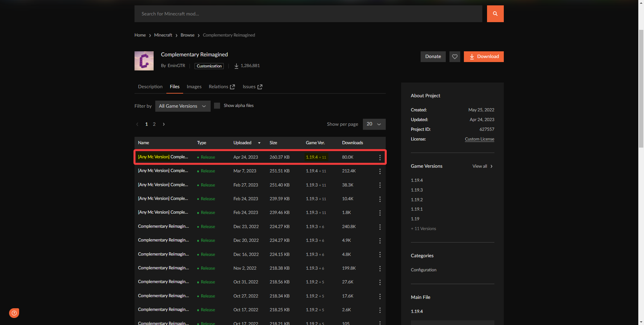Click the orange search magnifier button
Image resolution: width=644 pixels, height=325 pixels.
(x=495, y=14)
